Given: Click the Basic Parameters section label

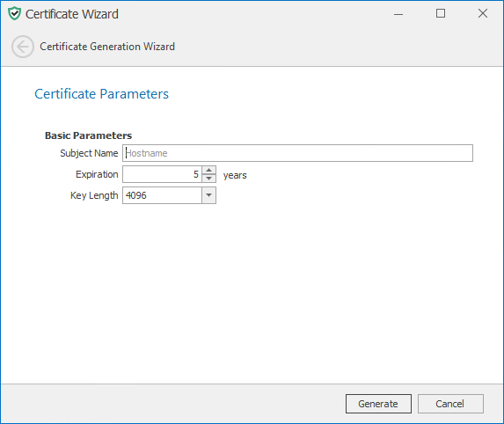Looking at the screenshot, I should pos(88,135).
